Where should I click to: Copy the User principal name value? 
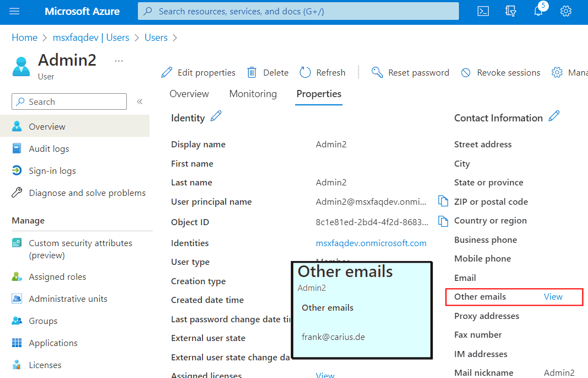click(443, 201)
